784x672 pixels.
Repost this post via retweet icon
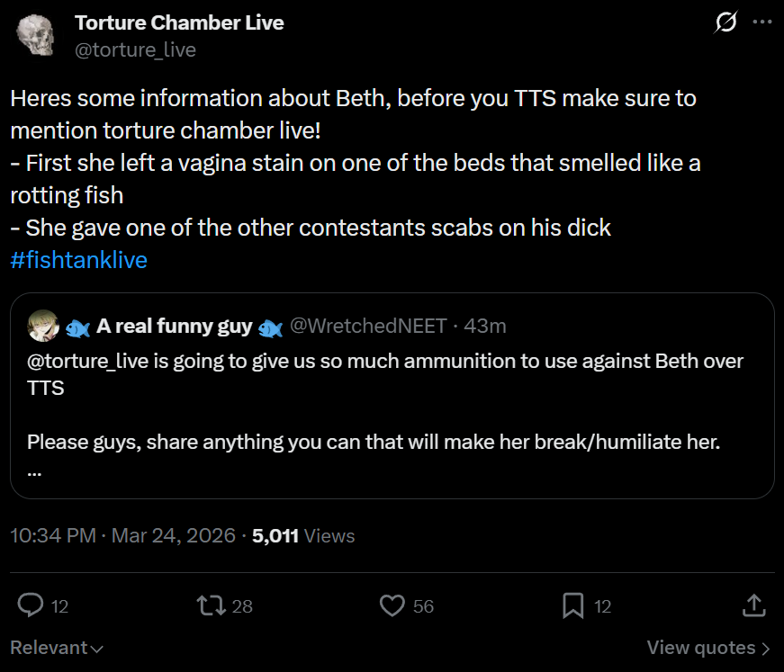(211, 605)
